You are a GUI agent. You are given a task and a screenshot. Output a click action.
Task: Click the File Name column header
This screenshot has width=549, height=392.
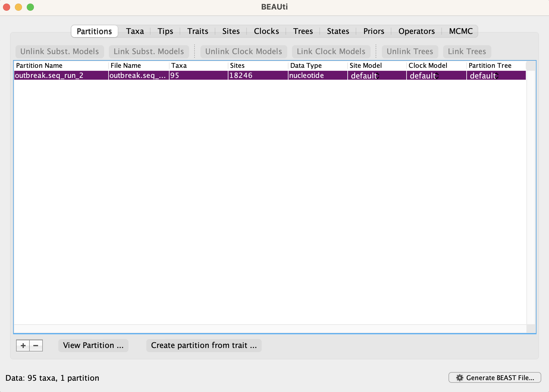pos(139,65)
